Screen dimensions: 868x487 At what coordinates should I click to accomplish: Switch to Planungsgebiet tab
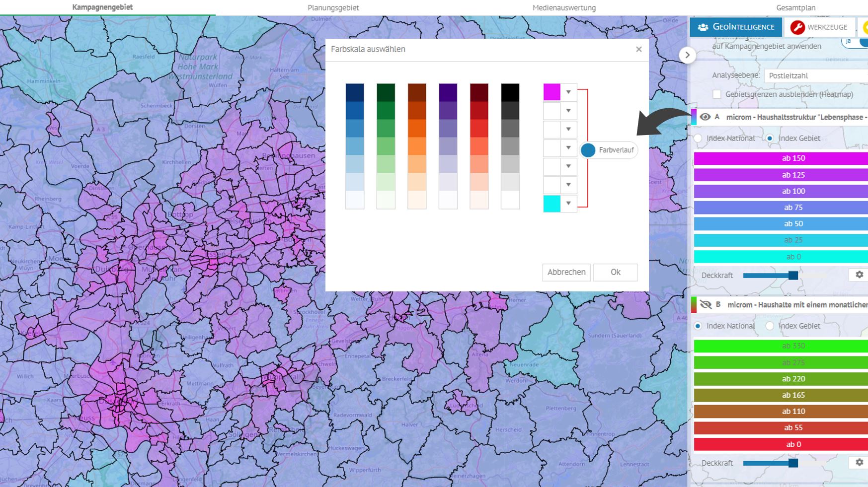click(x=333, y=7)
